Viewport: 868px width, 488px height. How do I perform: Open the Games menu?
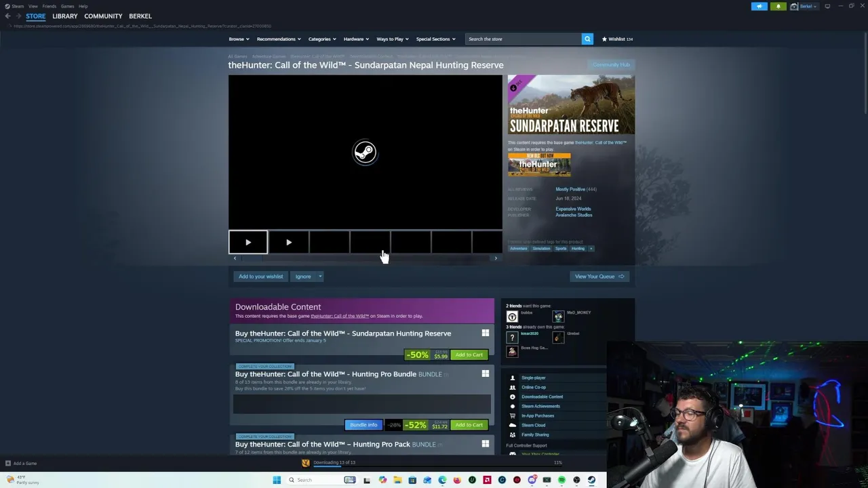pyautogui.click(x=67, y=6)
